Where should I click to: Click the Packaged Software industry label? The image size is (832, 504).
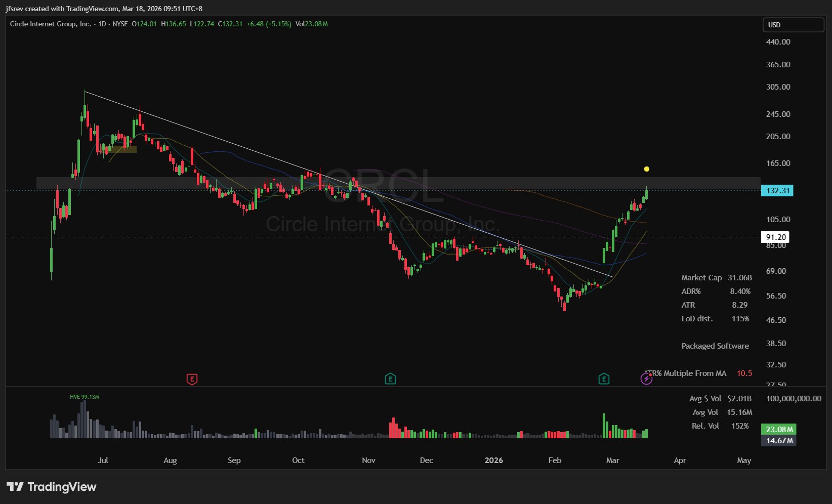[715, 346]
